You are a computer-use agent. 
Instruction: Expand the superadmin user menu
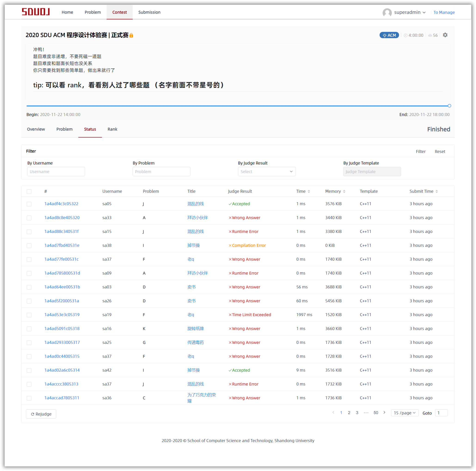[409, 12]
